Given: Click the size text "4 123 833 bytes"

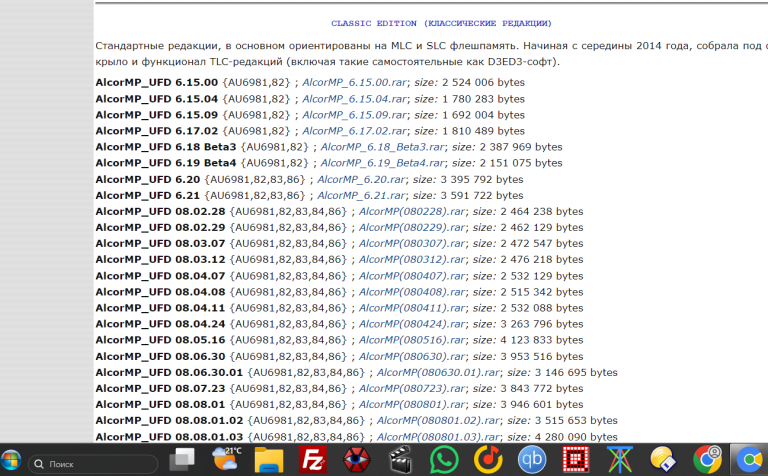Looking at the screenshot, I should [x=542, y=340].
